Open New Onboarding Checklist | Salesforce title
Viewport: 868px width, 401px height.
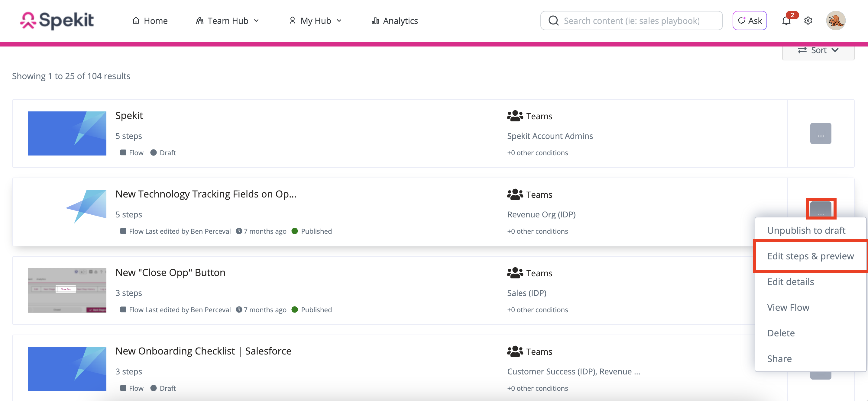(x=203, y=351)
